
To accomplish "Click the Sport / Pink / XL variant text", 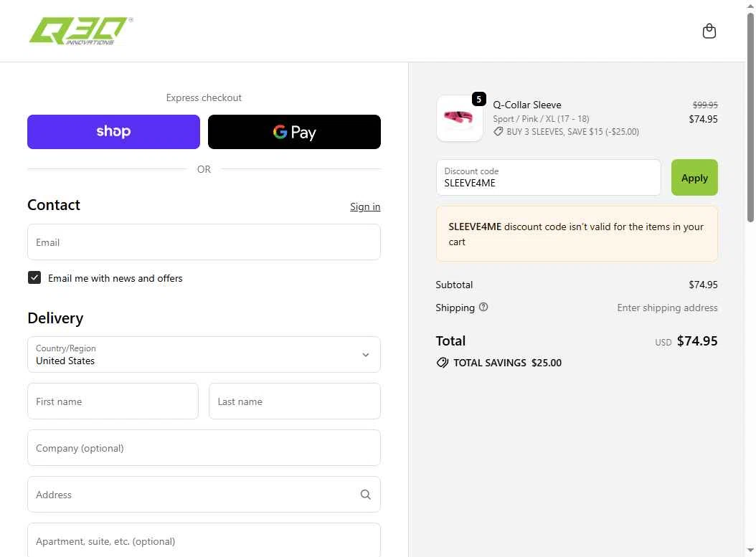I will 541,118.
